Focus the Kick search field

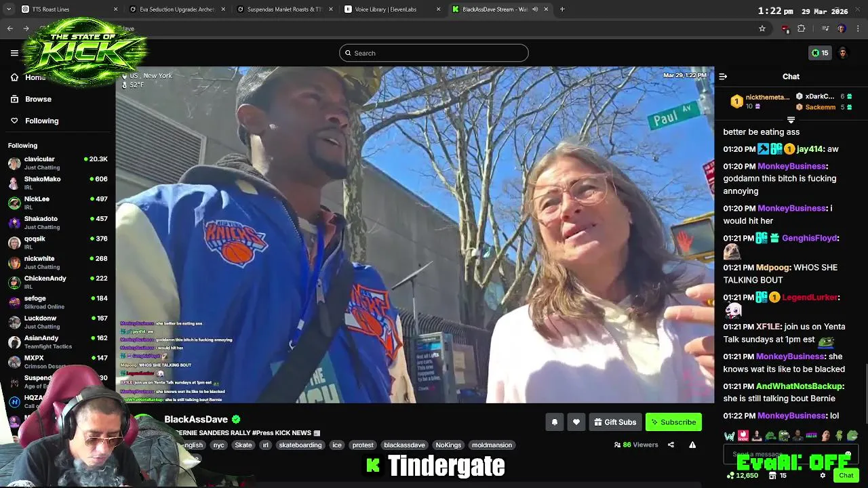(434, 53)
